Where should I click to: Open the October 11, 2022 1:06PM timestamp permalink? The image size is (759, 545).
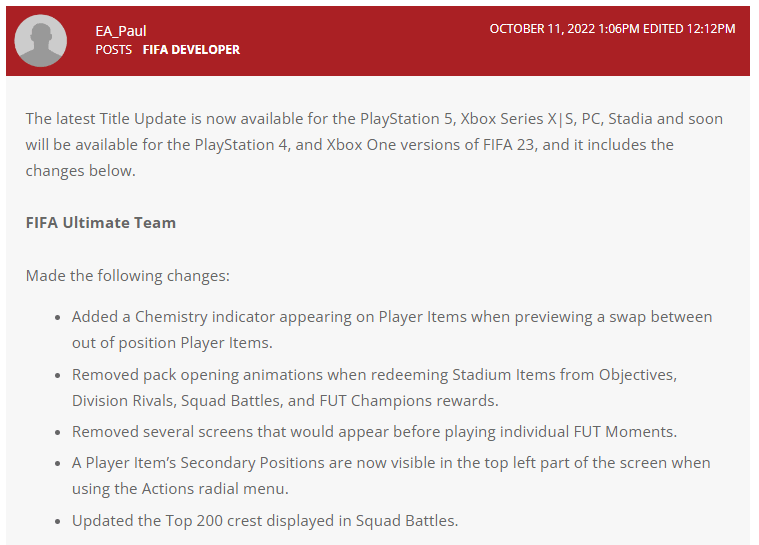point(564,29)
